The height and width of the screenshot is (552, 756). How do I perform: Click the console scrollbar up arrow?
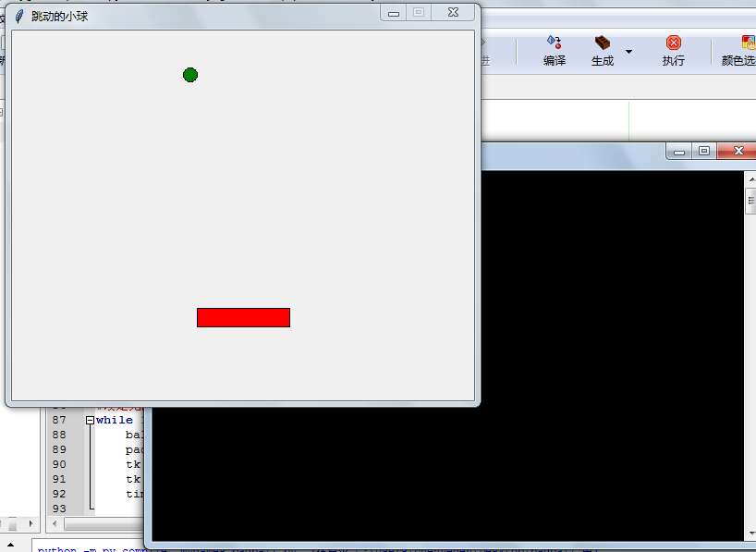(751, 179)
